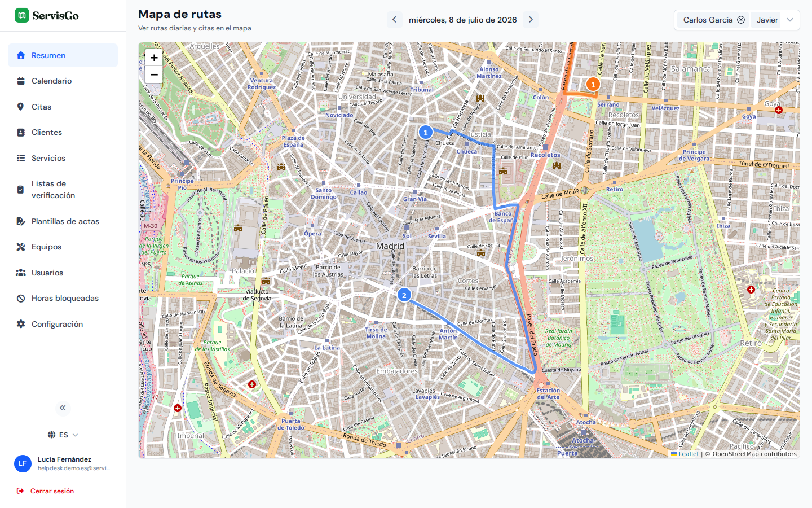The image size is (812, 508).
Task: Click the Listas de verificación clipboard icon
Action: coord(21,190)
